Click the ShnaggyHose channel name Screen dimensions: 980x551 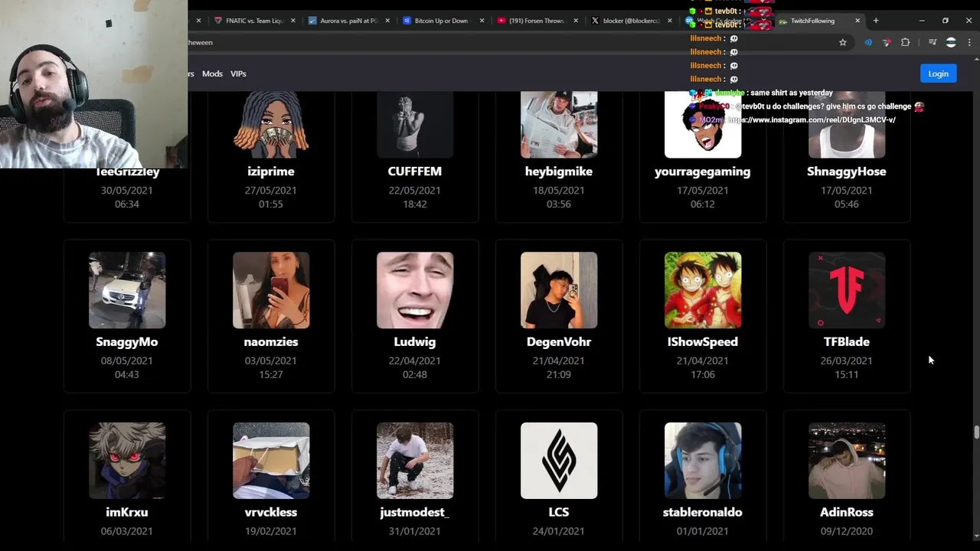[847, 171]
